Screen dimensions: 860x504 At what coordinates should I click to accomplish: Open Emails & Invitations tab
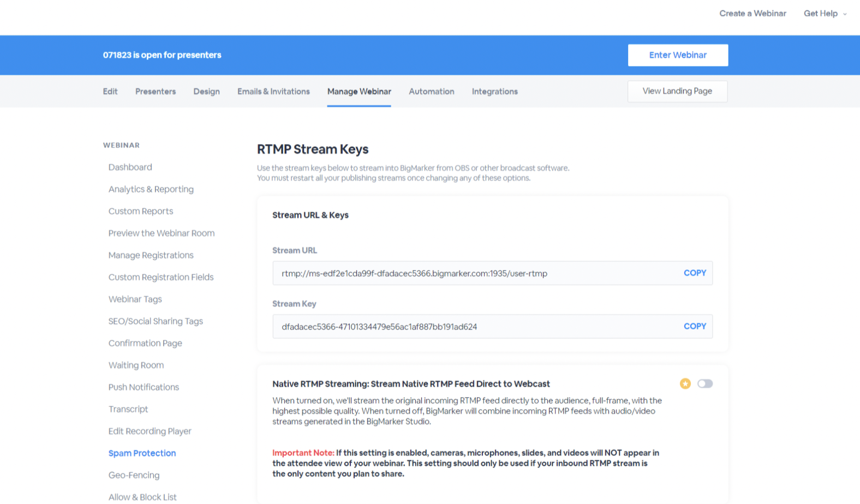(x=273, y=92)
